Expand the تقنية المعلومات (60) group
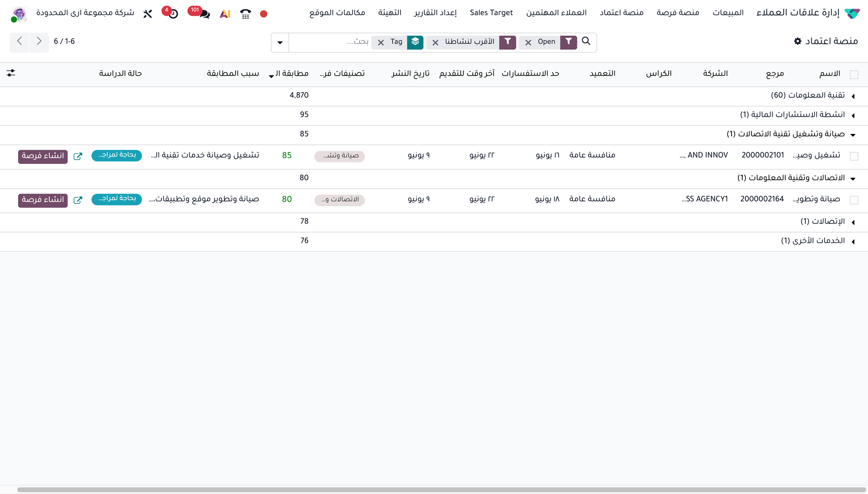The height and width of the screenshot is (494, 868). (x=807, y=95)
